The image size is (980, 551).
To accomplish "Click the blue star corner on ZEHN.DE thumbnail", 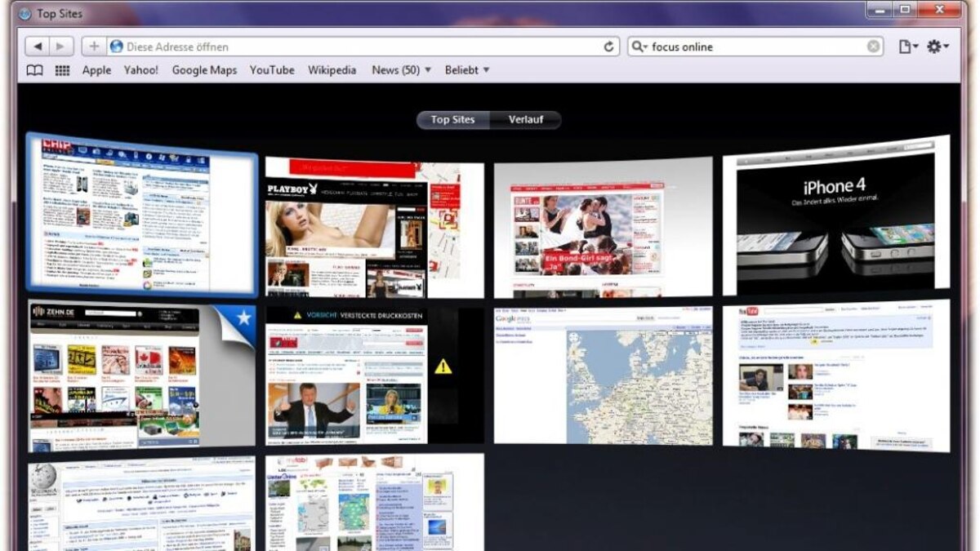I will 243,319.
